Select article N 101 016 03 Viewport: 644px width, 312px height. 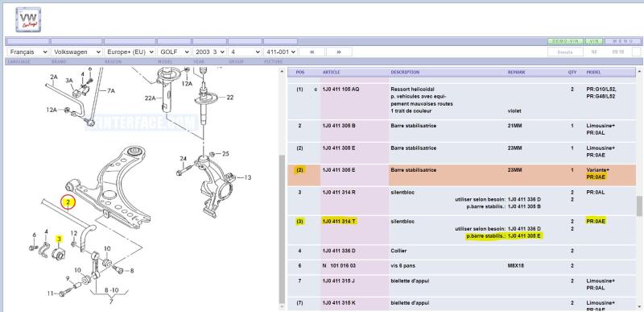(339, 266)
